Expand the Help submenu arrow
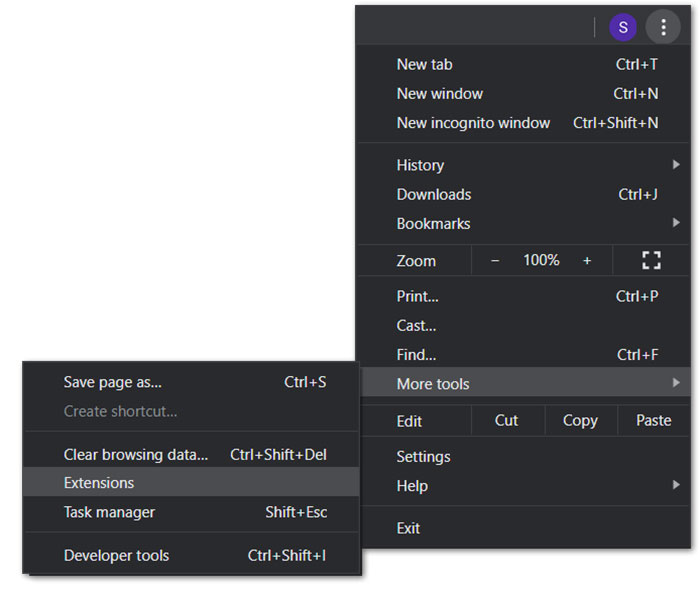This screenshot has height=596, width=700. point(676,486)
